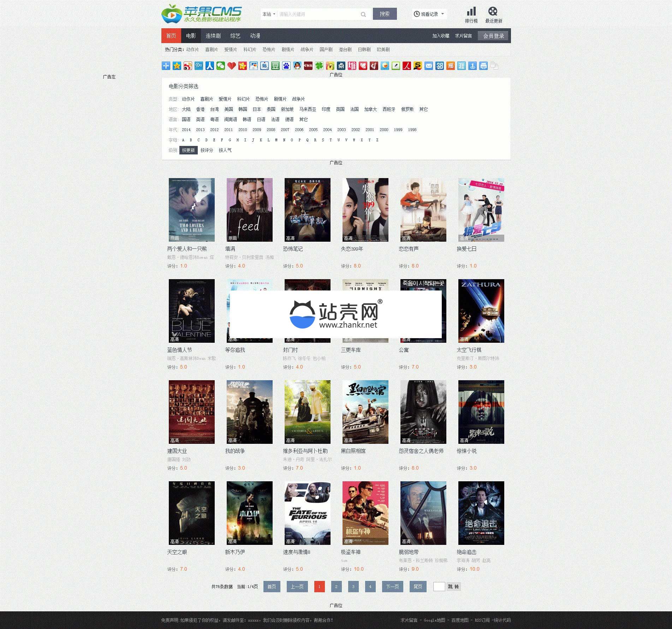Click RSS订阅 footer link
This screenshot has width=672, height=629.
[x=482, y=620]
